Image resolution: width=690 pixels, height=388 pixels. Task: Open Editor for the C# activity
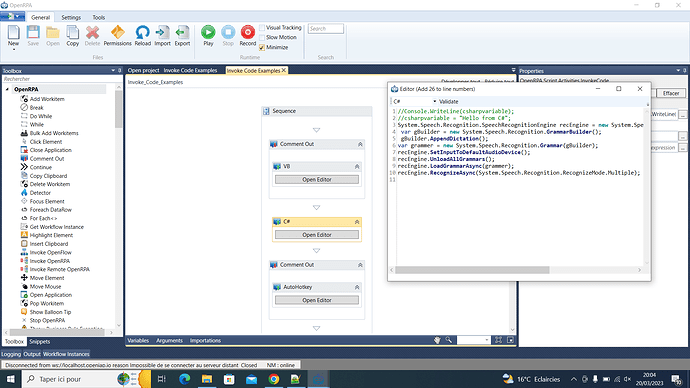click(x=317, y=235)
